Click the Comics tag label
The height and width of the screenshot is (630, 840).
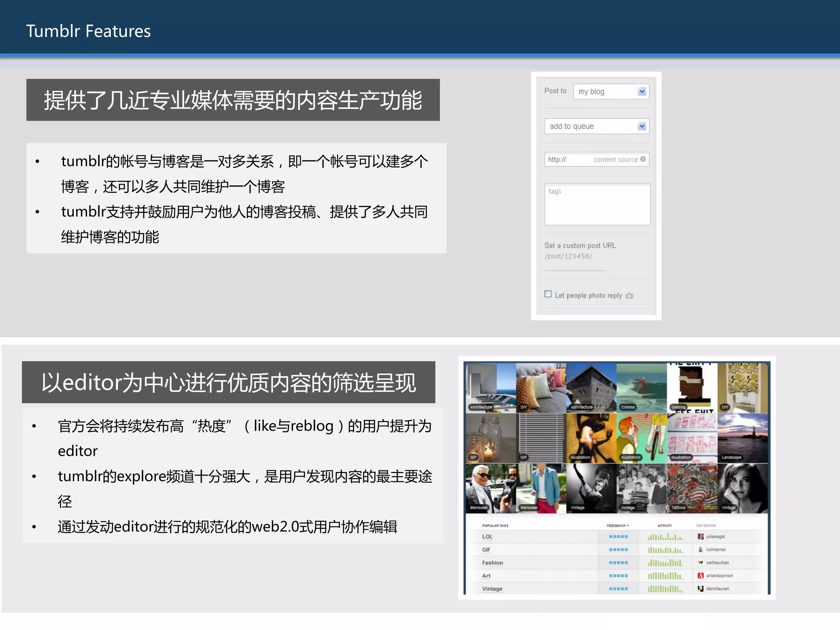coord(628,407)
